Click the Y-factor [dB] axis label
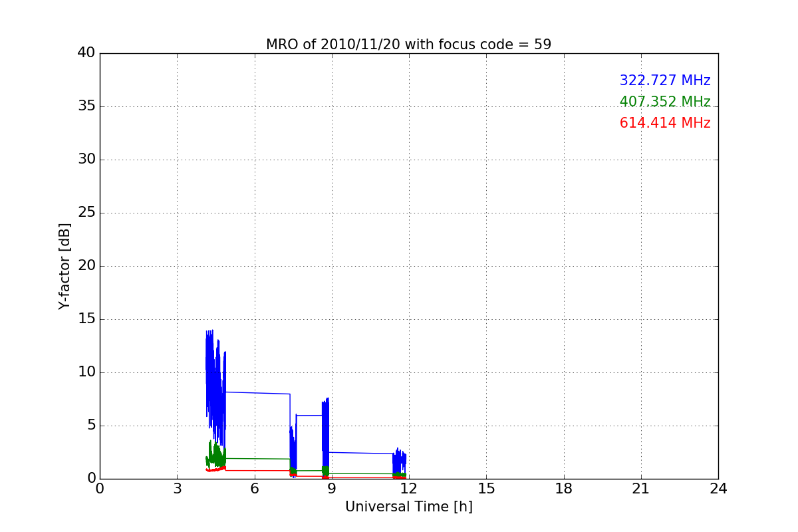Screen dimensions: 798x532 pyautogui.click(x=64, y=266)
